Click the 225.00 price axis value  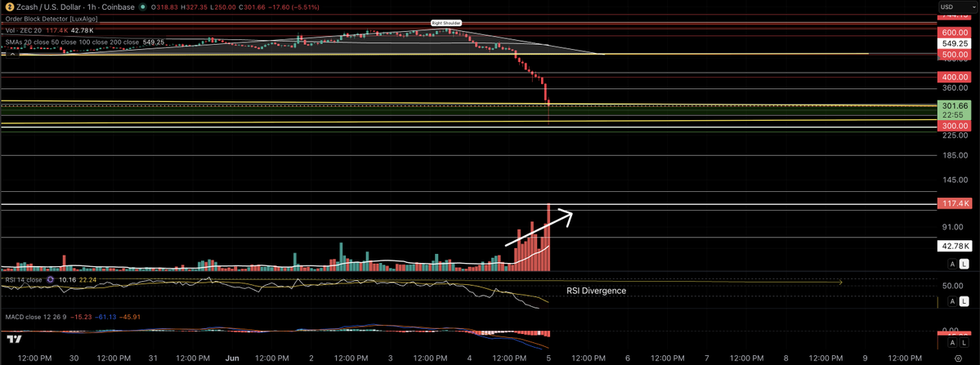point(956,134)
